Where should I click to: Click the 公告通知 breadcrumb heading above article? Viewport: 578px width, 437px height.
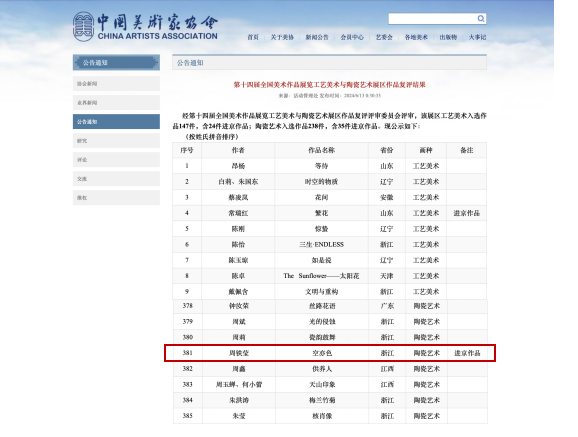(190, 63)
